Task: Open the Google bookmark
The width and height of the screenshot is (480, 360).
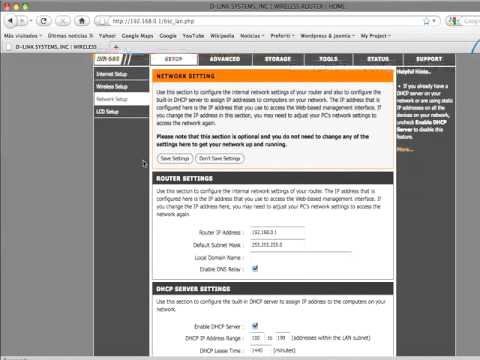Action: click(x=168, y=36)
